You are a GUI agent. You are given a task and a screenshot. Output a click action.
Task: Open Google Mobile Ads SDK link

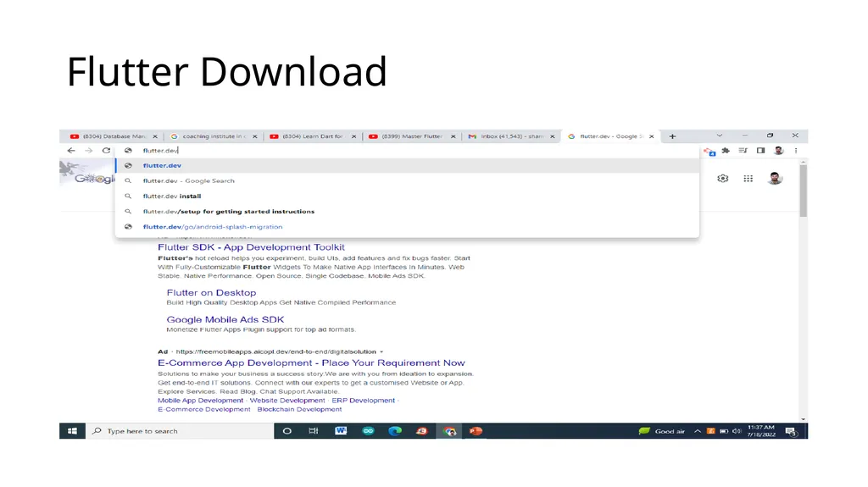[x=225, y=319]
